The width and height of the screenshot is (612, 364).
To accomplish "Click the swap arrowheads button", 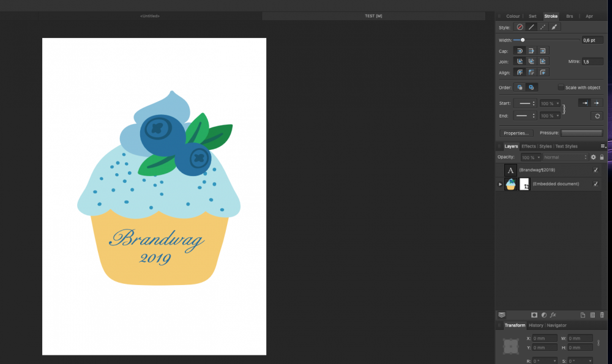I will (x=597, y=116).
